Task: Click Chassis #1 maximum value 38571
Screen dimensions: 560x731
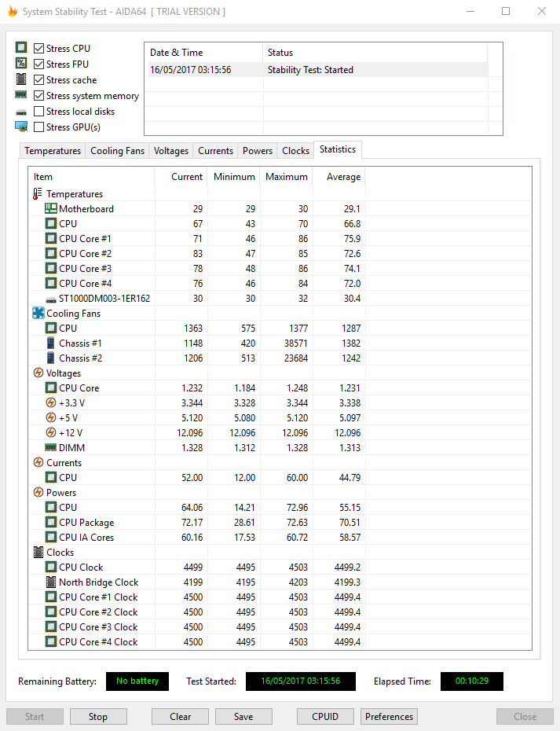Action: (x=296, y=343)
